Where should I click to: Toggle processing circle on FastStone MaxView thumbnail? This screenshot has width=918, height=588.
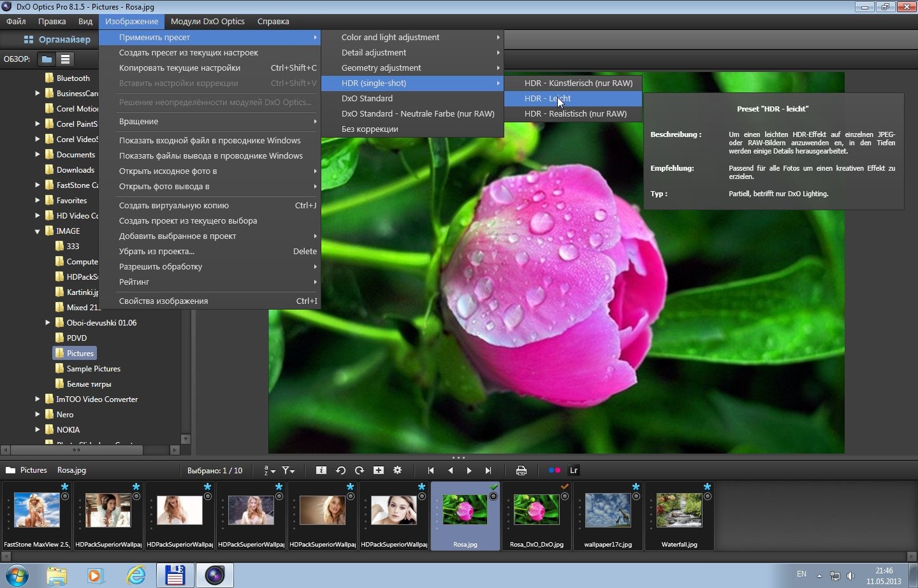pyautogui.click(x=65, y=496)
